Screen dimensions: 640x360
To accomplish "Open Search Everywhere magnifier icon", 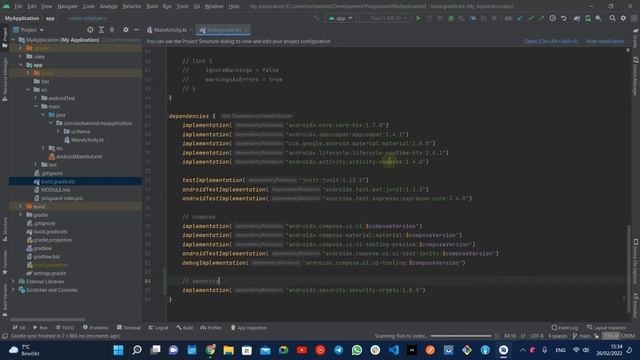I will pos(612,18).
